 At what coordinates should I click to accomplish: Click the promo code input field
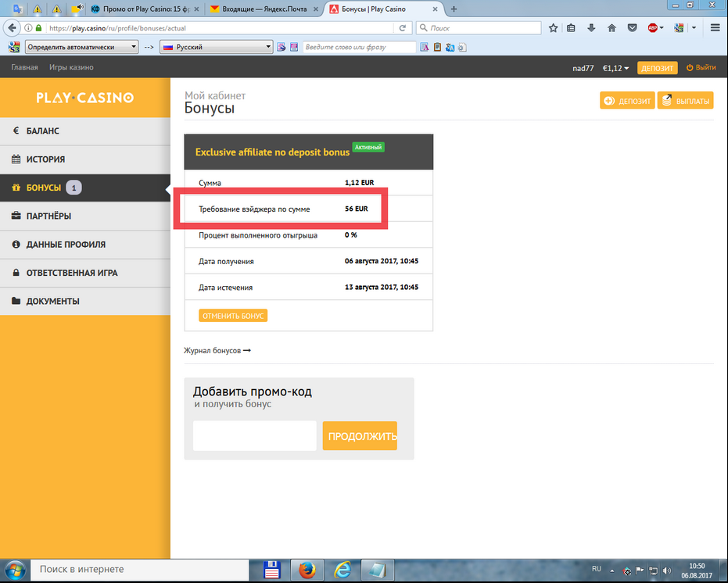tap(254, 436)
